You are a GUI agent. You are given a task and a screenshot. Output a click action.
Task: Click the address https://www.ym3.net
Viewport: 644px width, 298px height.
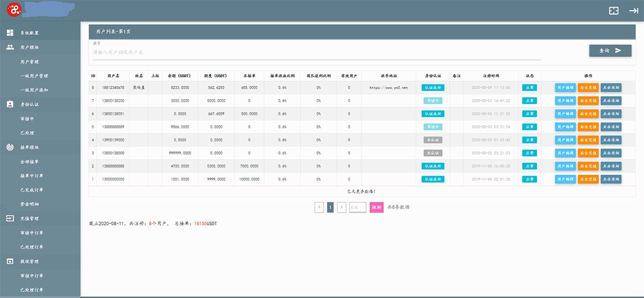coord(389,88)
